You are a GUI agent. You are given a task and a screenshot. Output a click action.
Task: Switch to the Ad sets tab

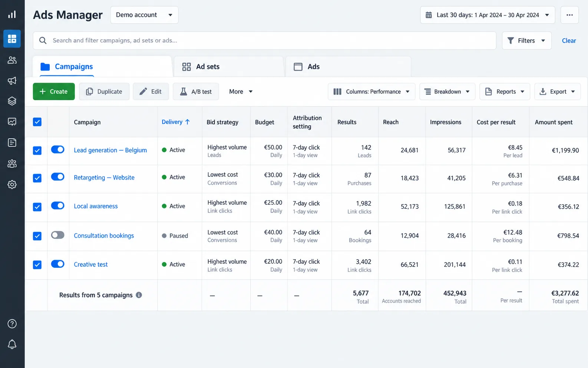(229, 67)
